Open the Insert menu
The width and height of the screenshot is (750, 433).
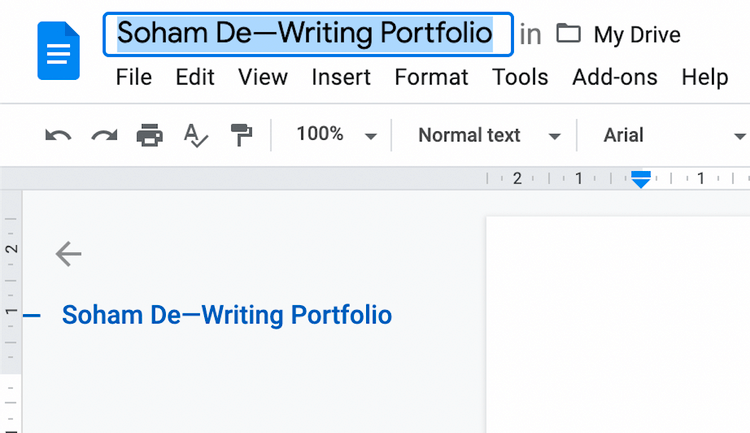coord(341,77)
